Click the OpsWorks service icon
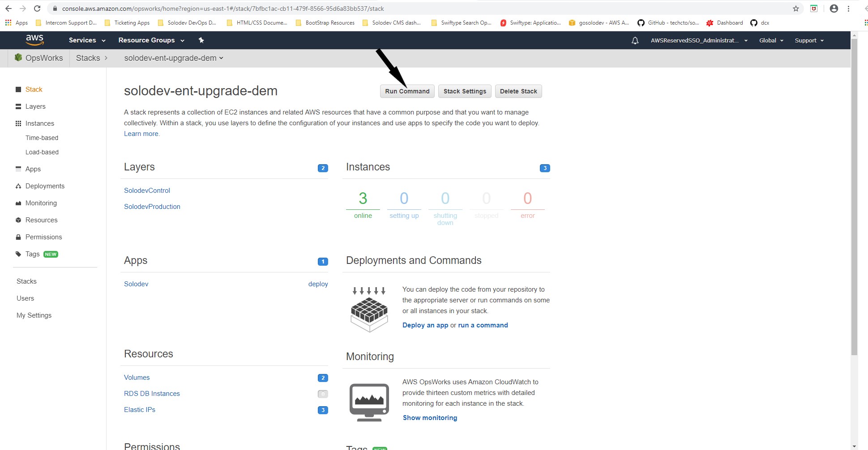Screen dimensions: 868x450 [18, 58]
